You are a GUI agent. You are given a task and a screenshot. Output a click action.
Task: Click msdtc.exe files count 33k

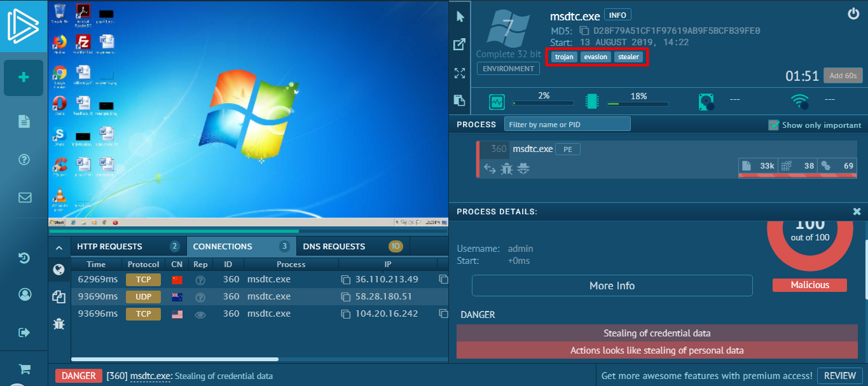758,166
